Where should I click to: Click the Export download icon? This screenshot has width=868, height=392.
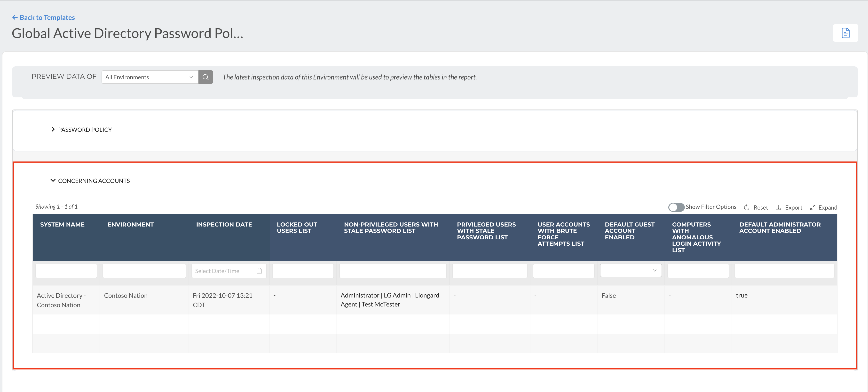point(778,207)
